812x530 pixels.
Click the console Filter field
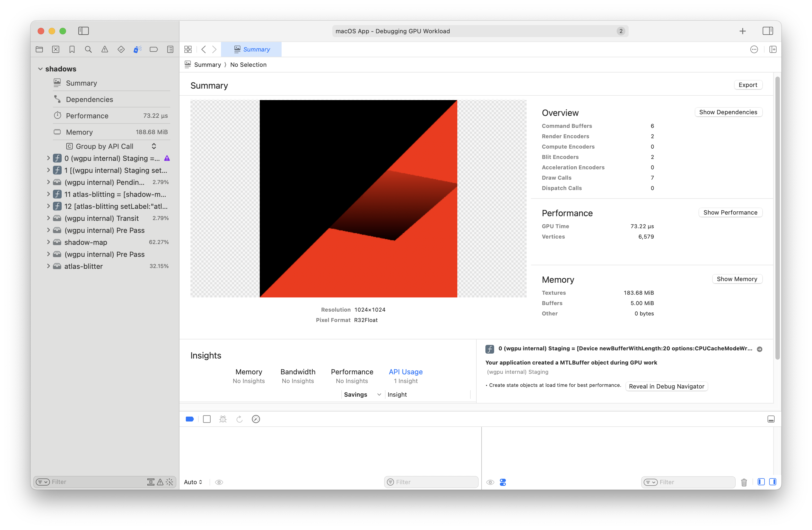(688, 482)
